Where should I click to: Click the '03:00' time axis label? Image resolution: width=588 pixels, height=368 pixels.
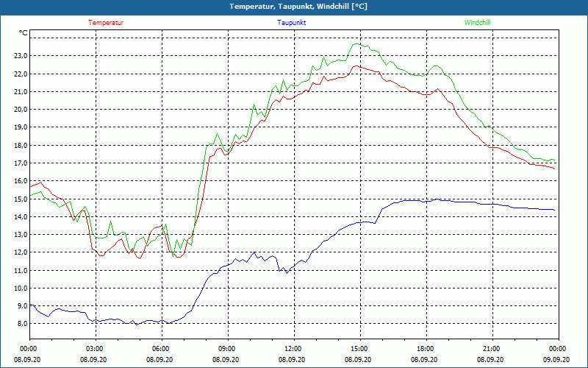96,349
